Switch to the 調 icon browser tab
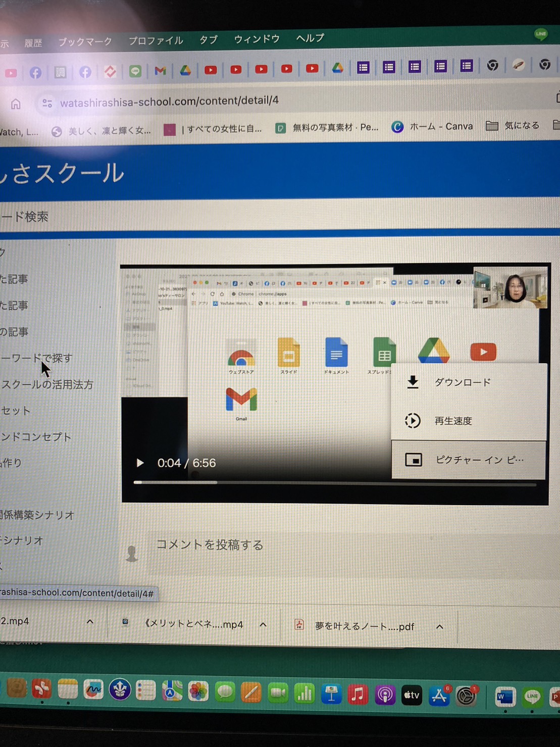The width and height of the screenshot is (560, 747). pos(60,72)
